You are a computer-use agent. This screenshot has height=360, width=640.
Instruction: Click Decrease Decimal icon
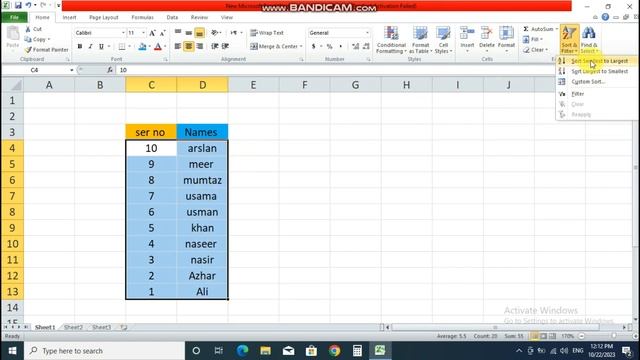pos(366,47)
